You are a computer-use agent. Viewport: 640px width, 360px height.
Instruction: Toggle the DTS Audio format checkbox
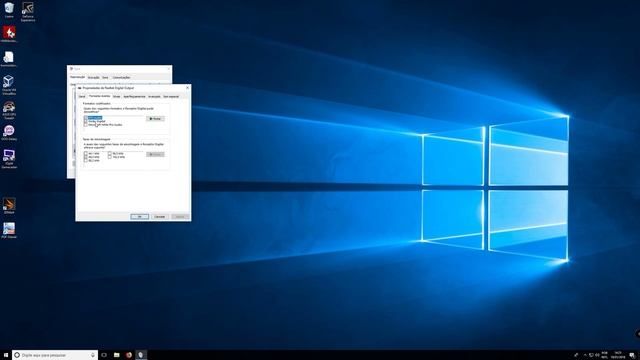86,118
